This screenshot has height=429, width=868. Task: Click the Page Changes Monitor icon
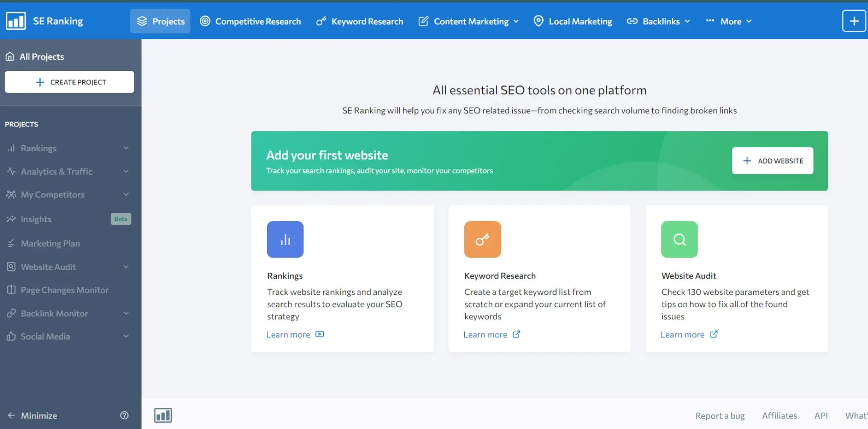11,290
